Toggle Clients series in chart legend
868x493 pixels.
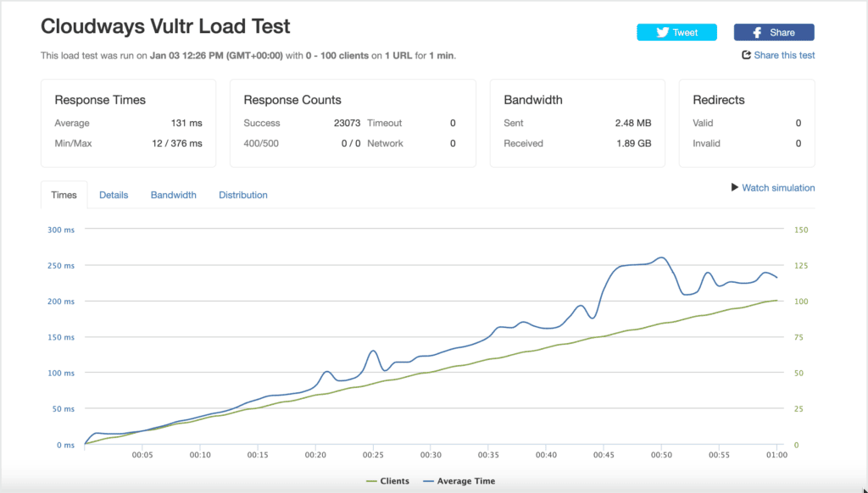(x=387, y=481)
